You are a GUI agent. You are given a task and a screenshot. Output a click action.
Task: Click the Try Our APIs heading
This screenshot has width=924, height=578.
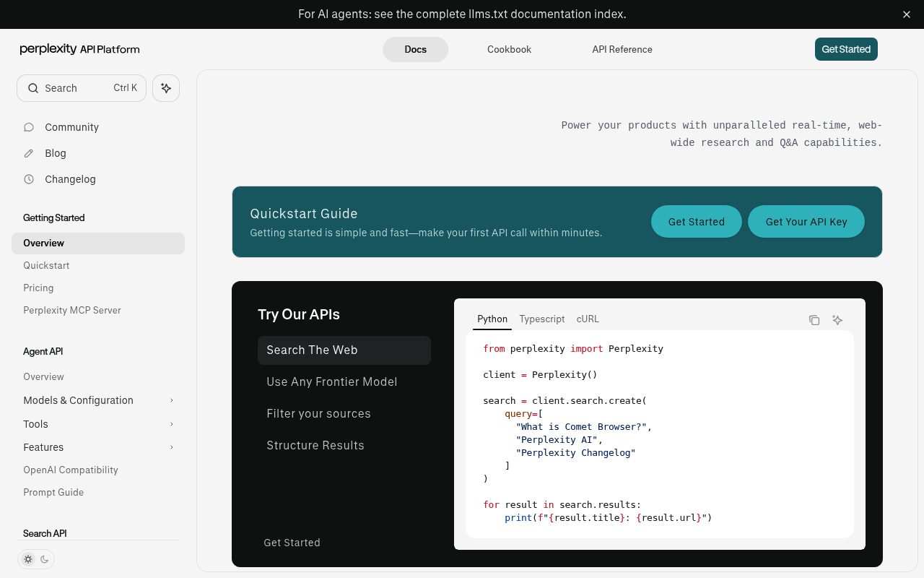pos(299,314)
